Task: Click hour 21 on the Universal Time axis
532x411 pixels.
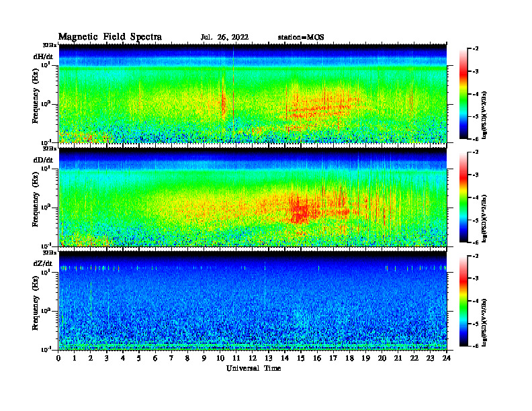Action: [x=398, y=358]
